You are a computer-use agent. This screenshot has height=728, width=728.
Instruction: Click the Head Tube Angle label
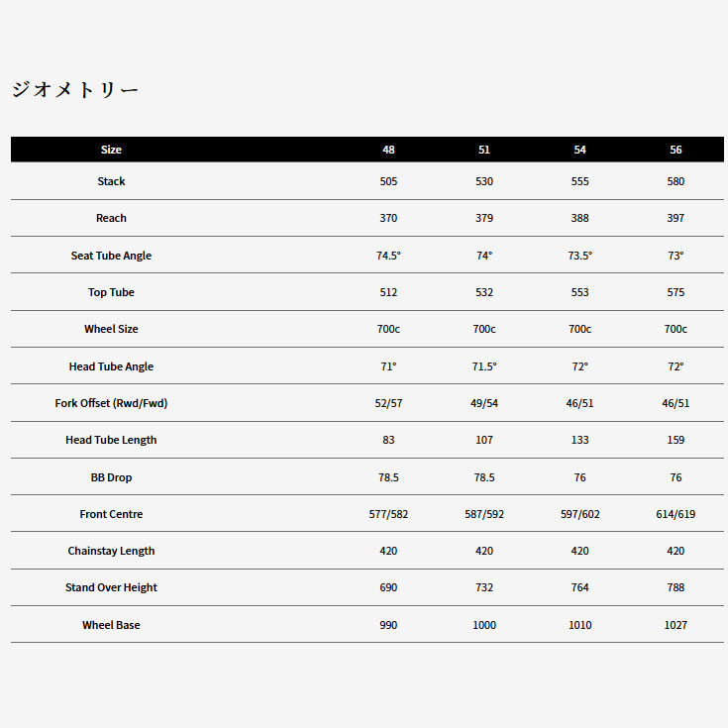click(111, 366)
